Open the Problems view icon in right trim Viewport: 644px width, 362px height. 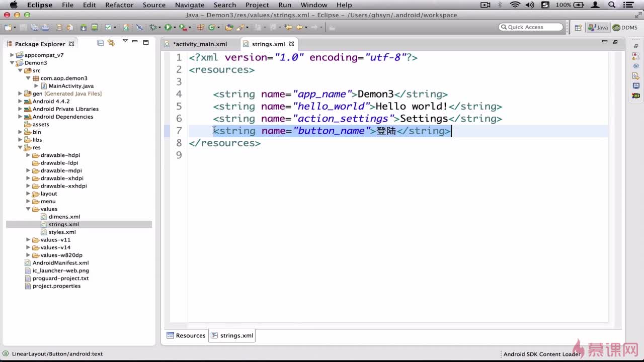636,56
